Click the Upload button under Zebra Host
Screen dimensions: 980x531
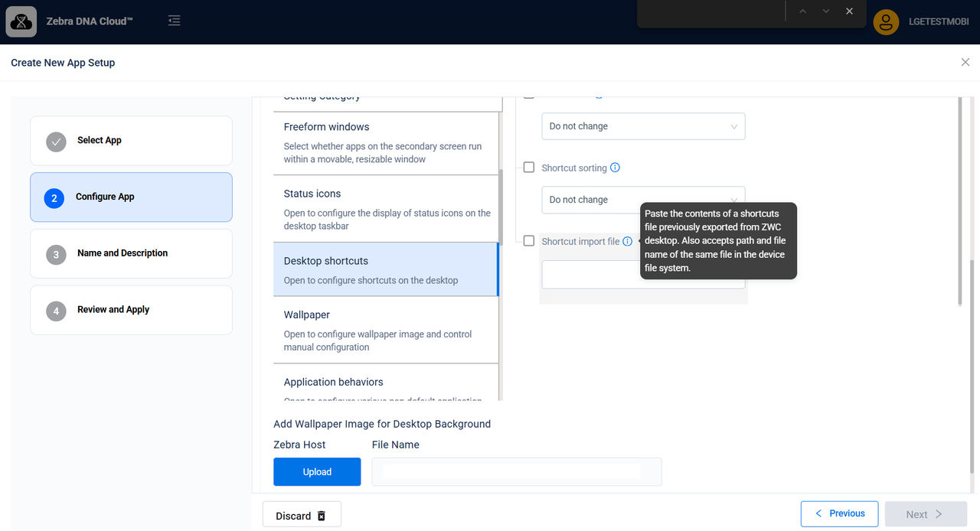316,471
